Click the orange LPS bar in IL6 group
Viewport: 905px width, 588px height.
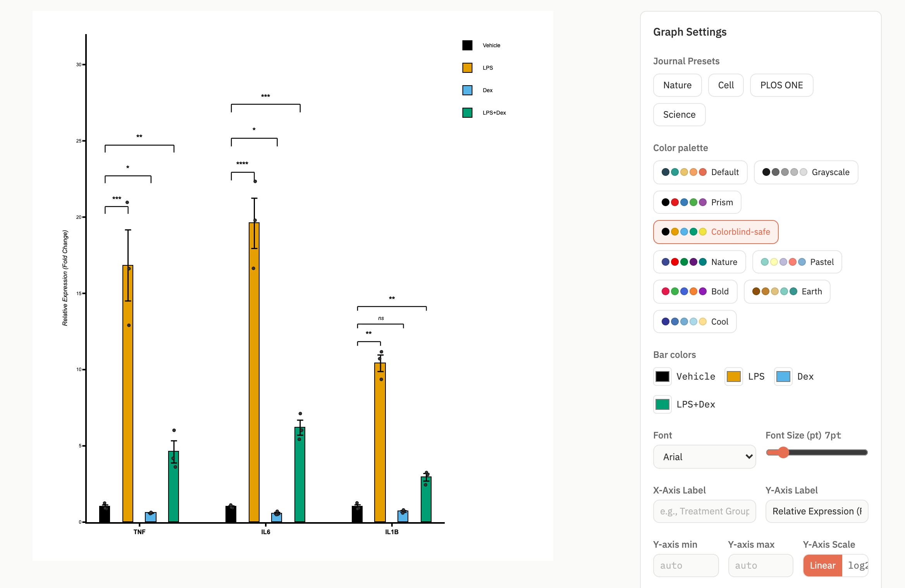[x=254, y=372]
